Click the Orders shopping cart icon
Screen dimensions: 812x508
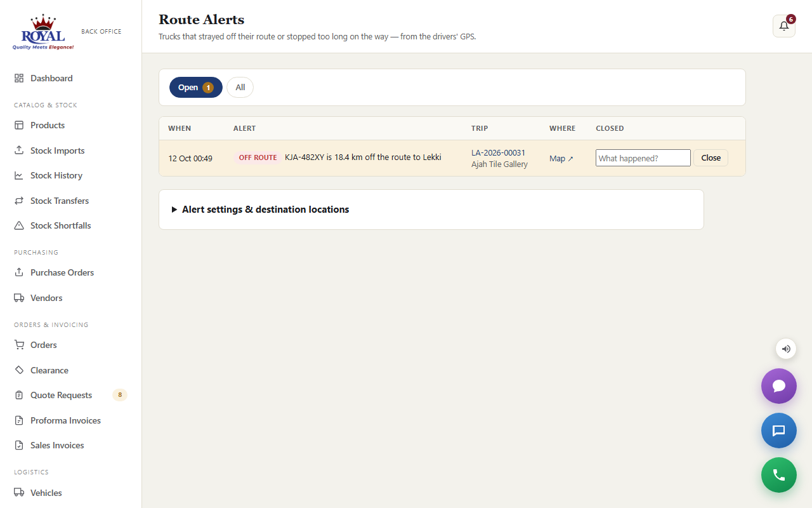click(19, 345)
